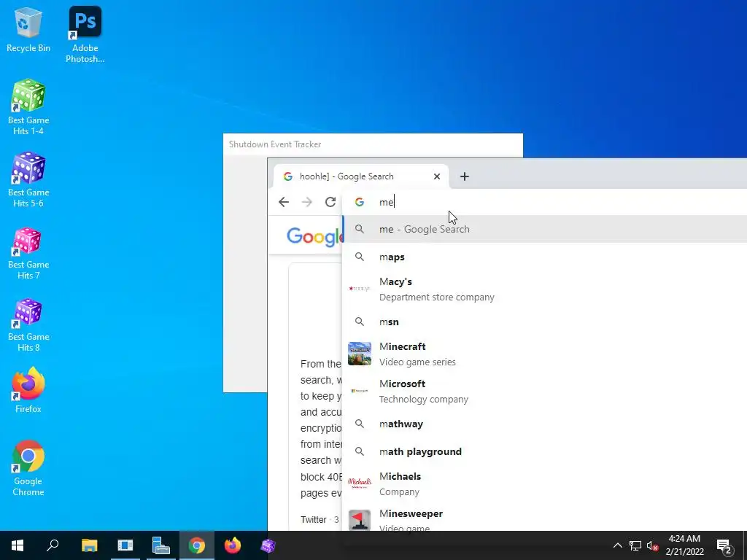Viewport: 747px width, 560px height.
Task: Choose the 'me - Google Search' suggestion
Action: coord(544,229)
